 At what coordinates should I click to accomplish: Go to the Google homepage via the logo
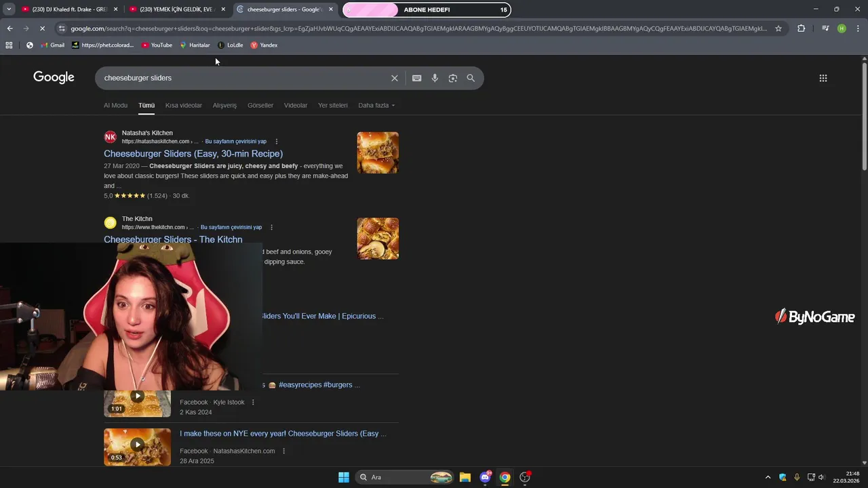[54, 77]
